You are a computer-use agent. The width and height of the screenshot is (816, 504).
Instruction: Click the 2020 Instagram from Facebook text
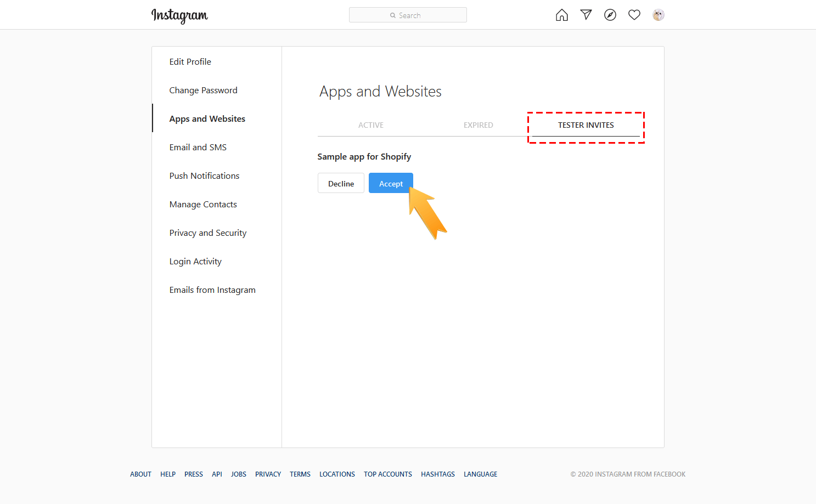point(628,474)
